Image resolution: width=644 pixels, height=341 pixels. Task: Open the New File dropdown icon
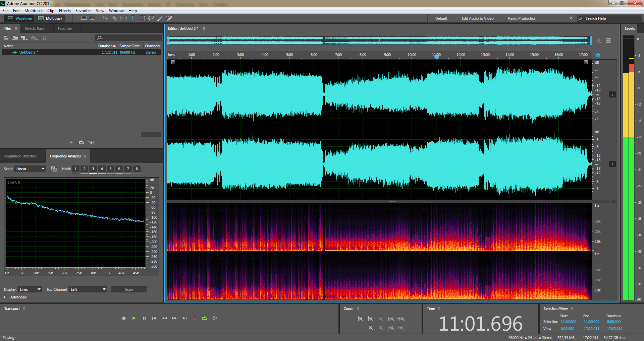[x=24, y=38]
